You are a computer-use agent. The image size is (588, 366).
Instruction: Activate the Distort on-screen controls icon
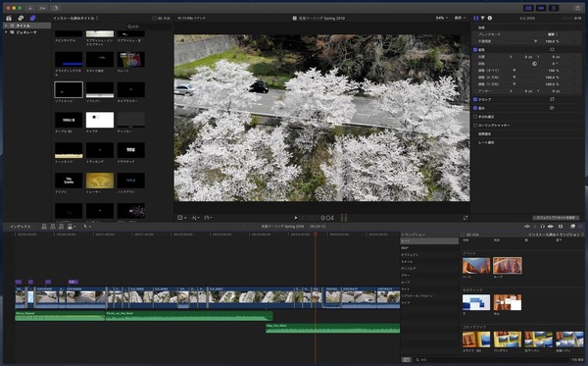click(x=552, y=108)
